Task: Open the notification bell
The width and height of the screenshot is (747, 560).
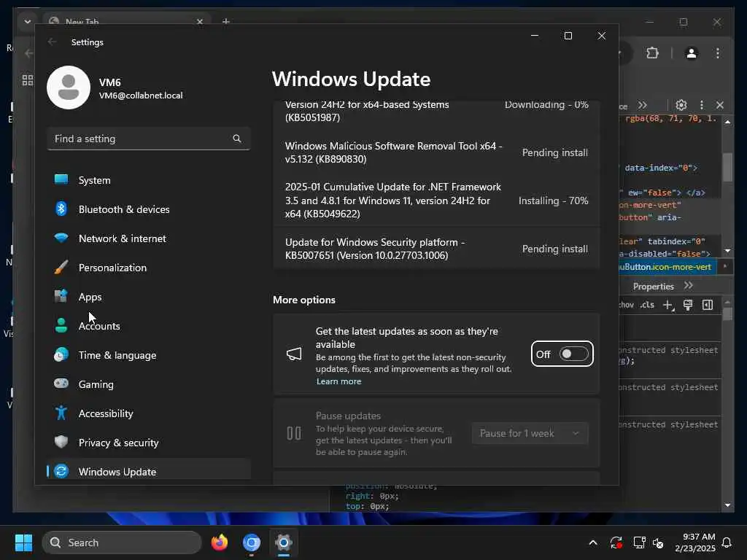Action: click(727, 542)
